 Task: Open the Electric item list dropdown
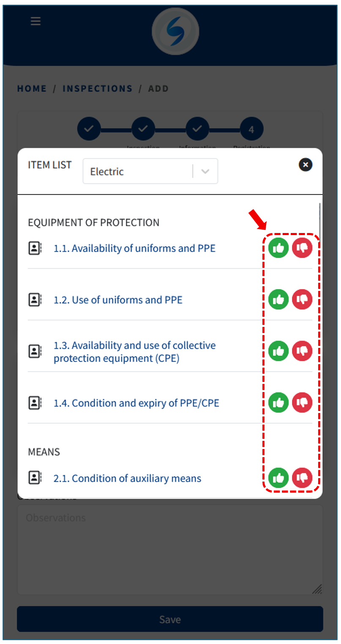139,171
